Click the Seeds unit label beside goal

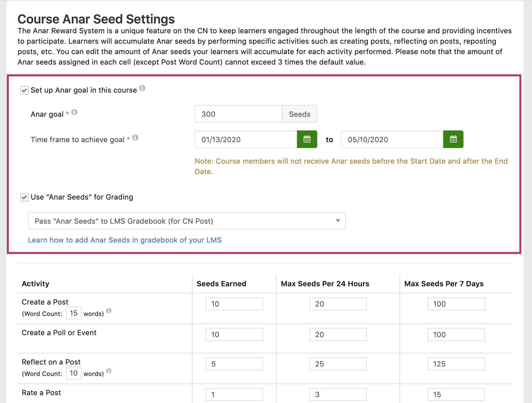(x=300, y=114)
